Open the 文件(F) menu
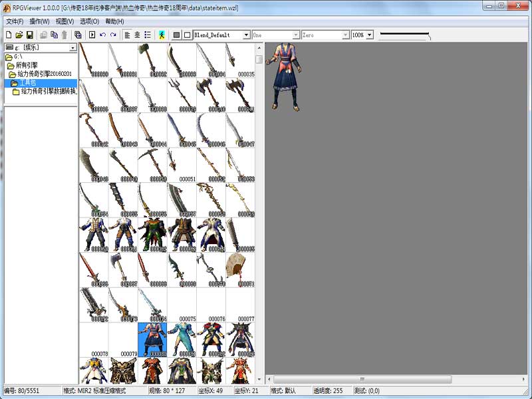532x399 pixels. point(15,21)
